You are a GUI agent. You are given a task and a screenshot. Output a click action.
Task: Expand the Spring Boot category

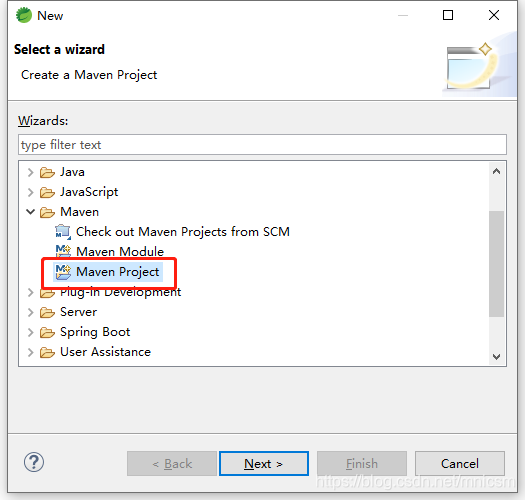(x=30, y=333)
